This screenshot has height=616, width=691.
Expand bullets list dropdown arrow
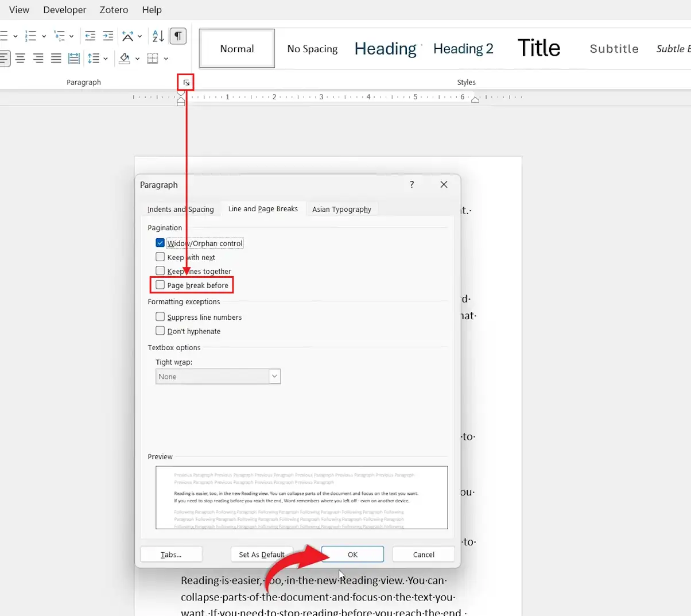[x=15, y=36]
